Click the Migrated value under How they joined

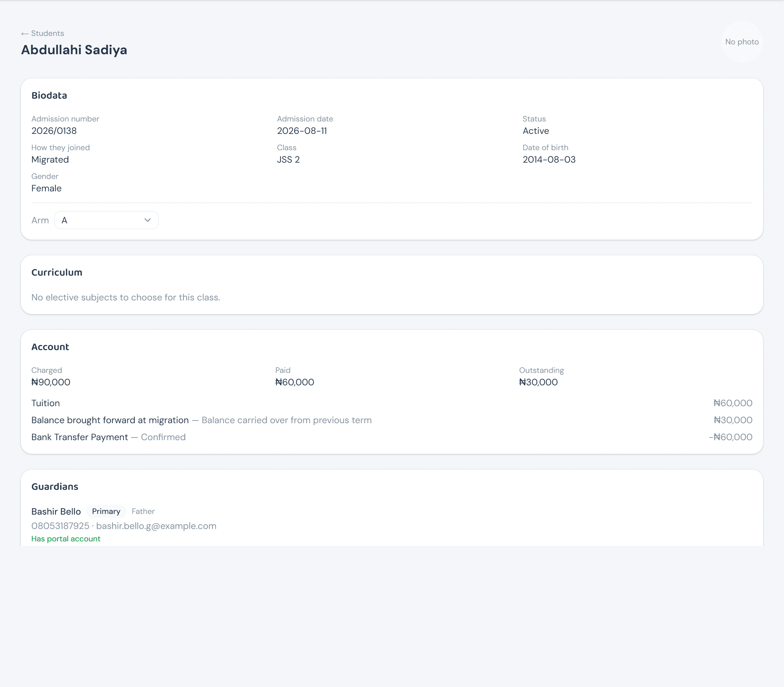[50, 159]
